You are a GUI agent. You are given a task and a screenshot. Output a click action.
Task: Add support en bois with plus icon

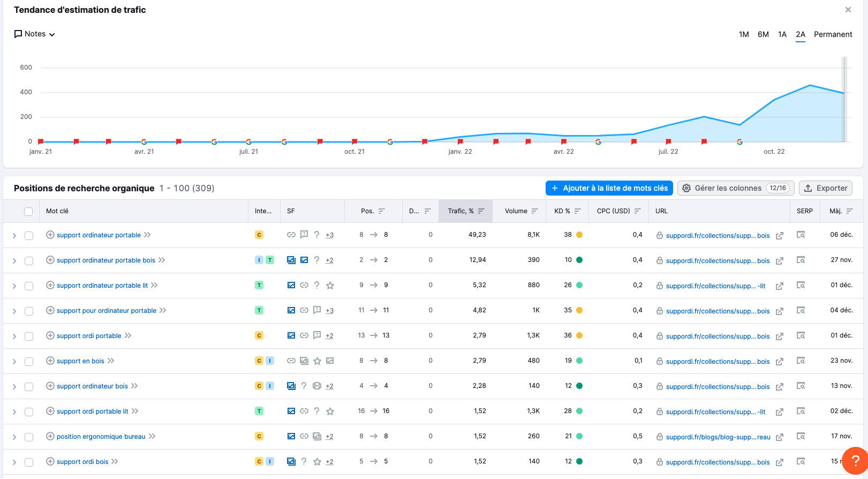pyautogui.click(x=50, y=361)
